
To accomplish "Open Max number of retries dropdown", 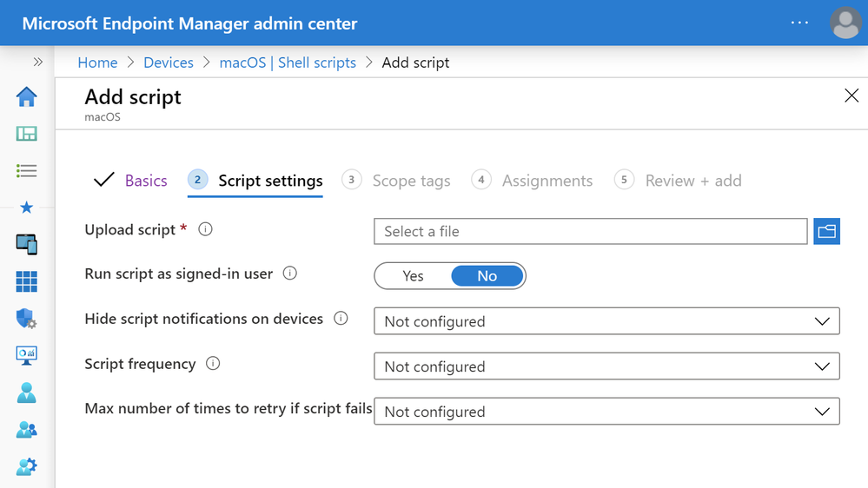I will 606,411.
